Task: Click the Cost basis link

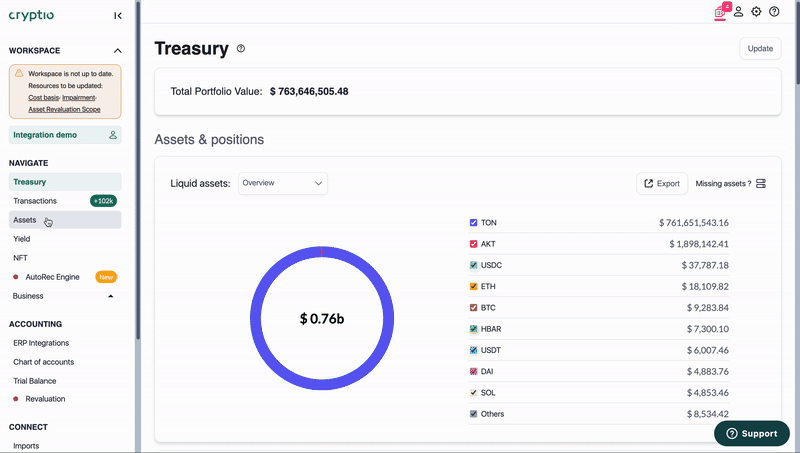Action: coord(43,97)
